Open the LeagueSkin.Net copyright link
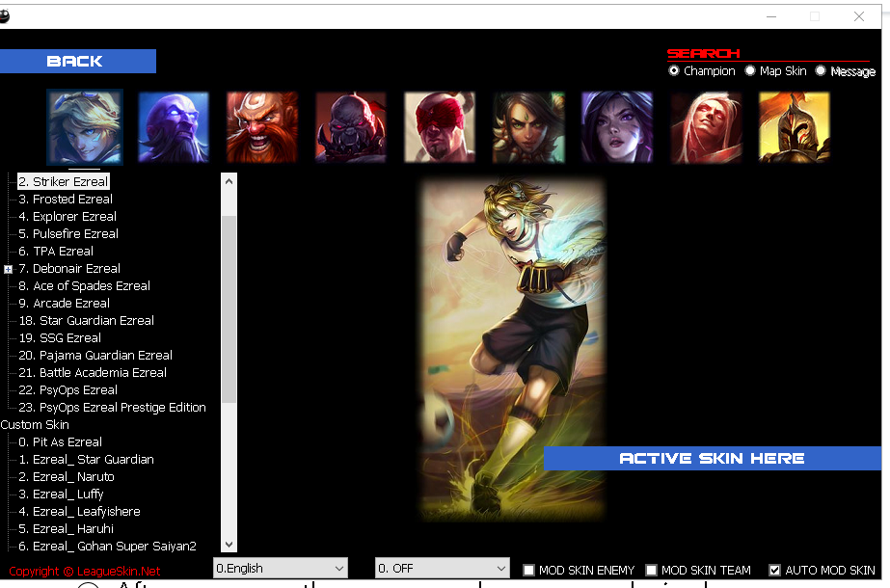Screen dimensions: 890x588 (x=84, y=571)
